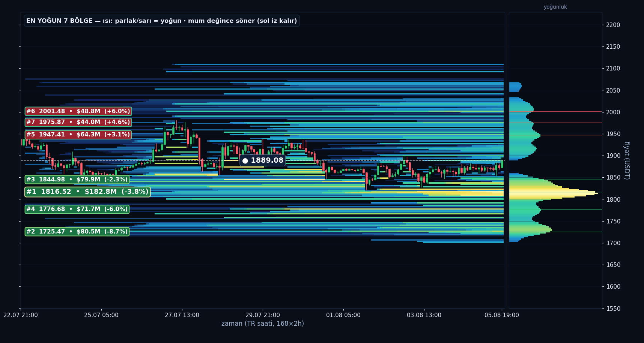Viewport: 644px width, 343px height.
Task: Click the #1 1816.52 zone label
Action: tap(87, 192)
